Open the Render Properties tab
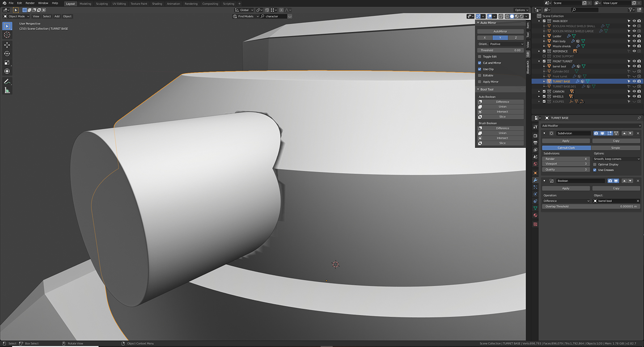This screenshot has width=644, height=347. (535, 135)
